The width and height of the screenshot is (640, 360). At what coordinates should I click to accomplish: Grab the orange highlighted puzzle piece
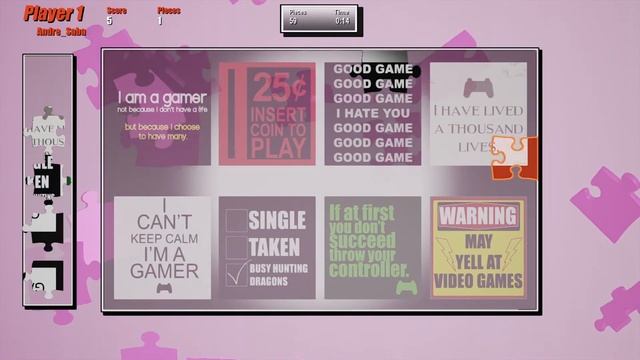click(x=514, y=158)
